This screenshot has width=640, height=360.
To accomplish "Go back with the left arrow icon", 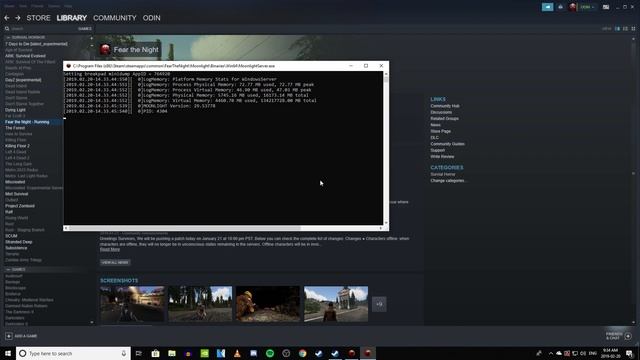I will (x=7, y=18).
